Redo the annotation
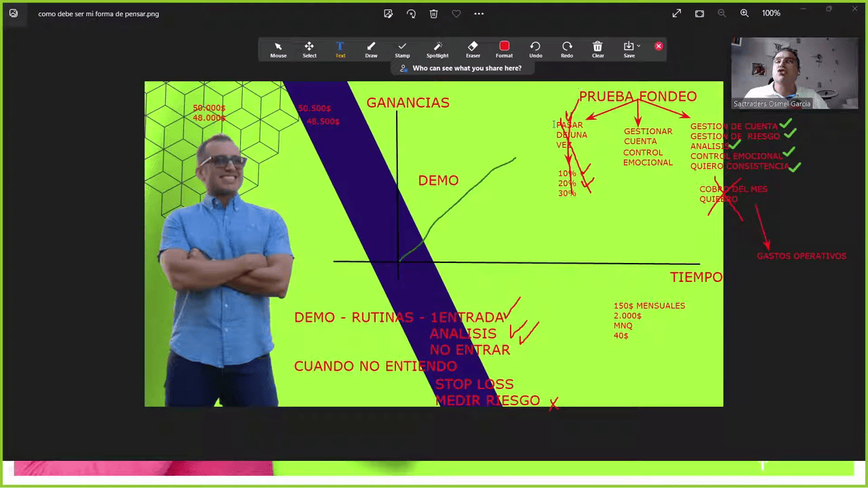The height and width of the screenshot is (488, 868). [x=567, y=49]
